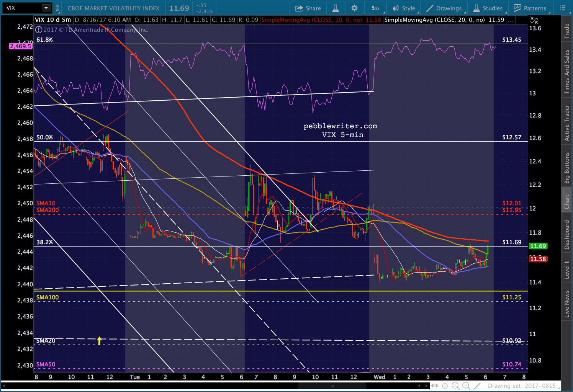Open the list menu icon at top right
The image size is (573, 392).
point(563,8)
